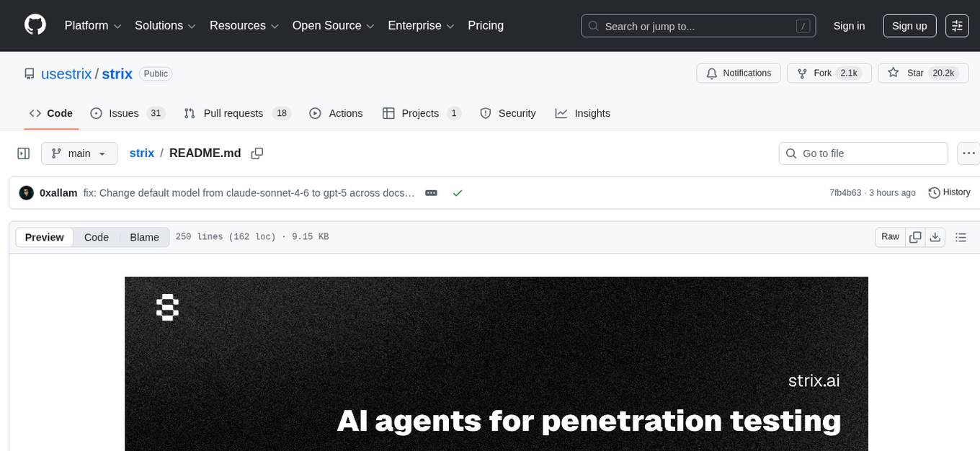Open the more file options menu

point(969,153)
